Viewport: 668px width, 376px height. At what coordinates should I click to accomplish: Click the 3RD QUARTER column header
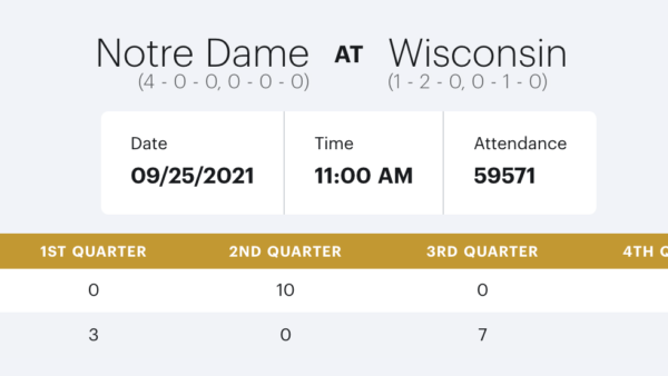482,251
